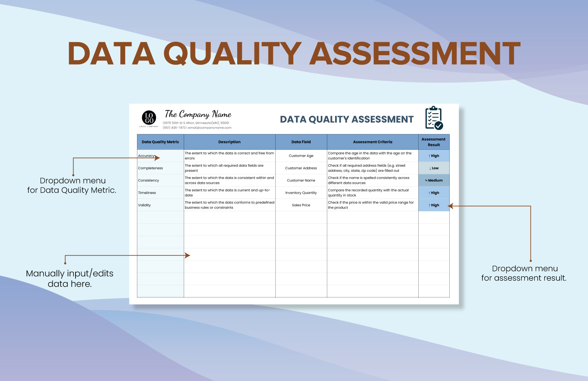This screenshot has width=588, height=381.
Task: Click the checkmark badge on the clipboard icon
Action: click(438, 126)
